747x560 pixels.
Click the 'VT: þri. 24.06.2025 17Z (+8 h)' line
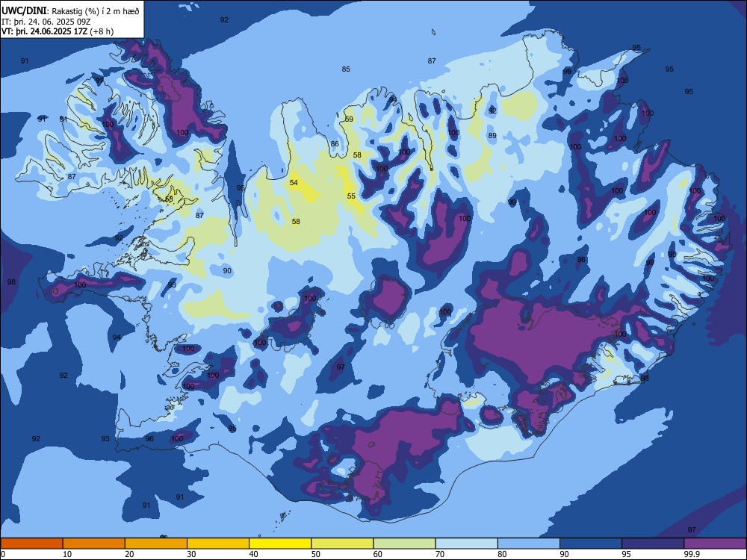pos(58,31)
